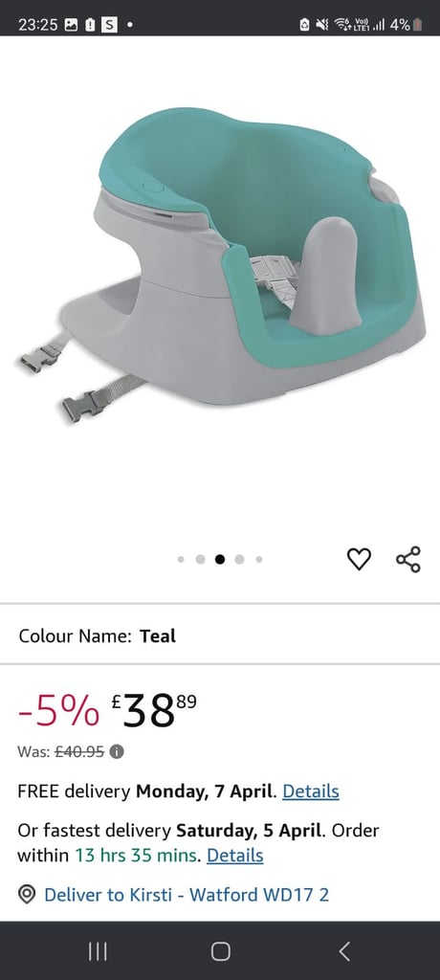Tap the Android back navigation icon
This screenshot has width=440, height=980.
343,951
